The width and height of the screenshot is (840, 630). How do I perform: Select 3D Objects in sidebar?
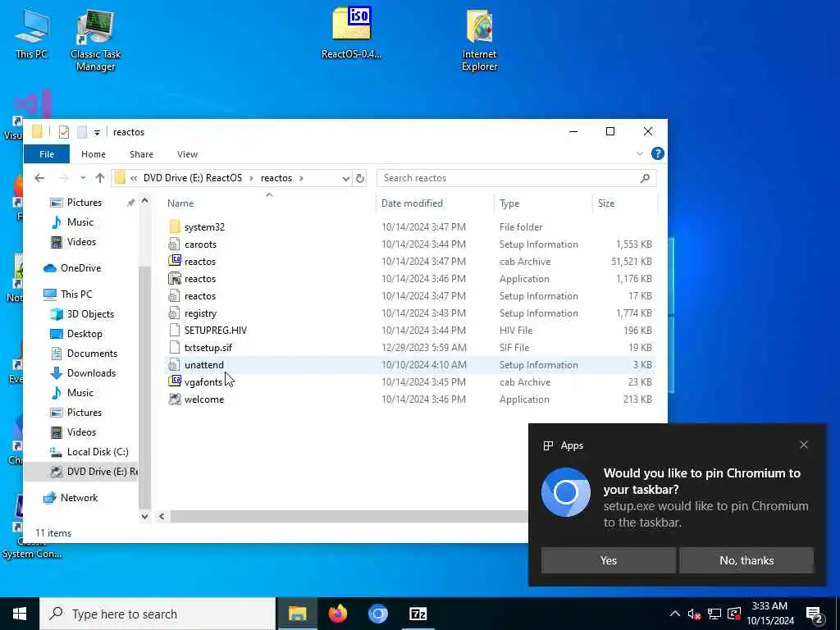click(90, 314)
